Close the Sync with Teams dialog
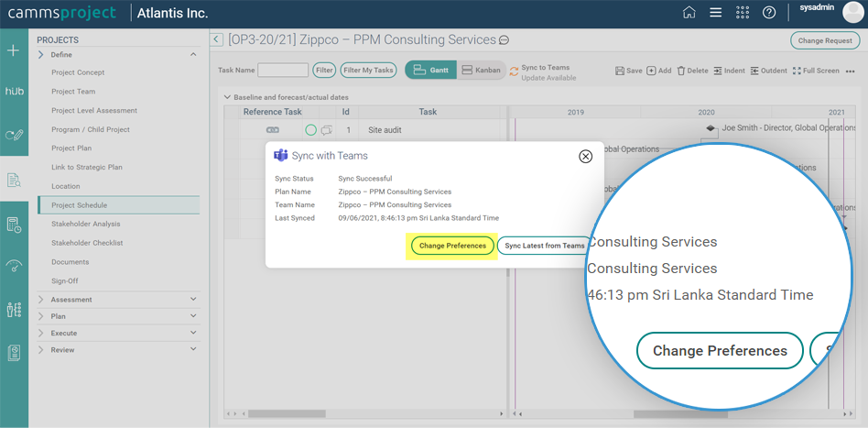868x428 pixels. pos(585,157)
